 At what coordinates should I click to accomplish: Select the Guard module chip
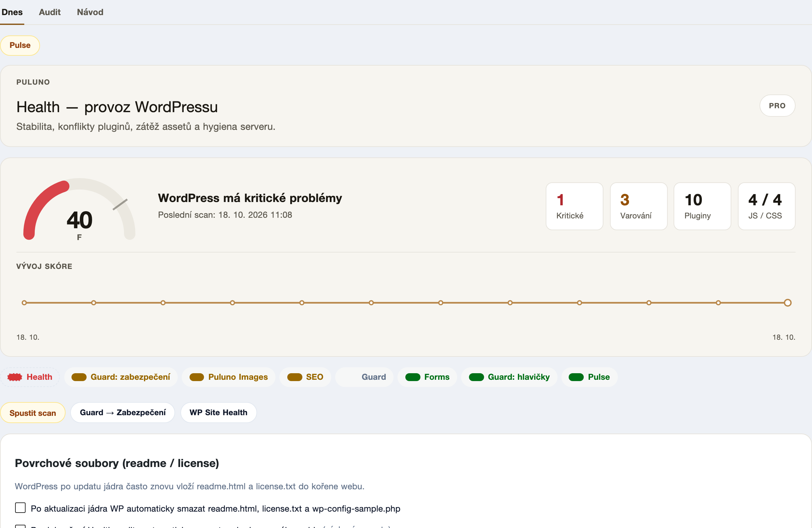coord(364,377)
